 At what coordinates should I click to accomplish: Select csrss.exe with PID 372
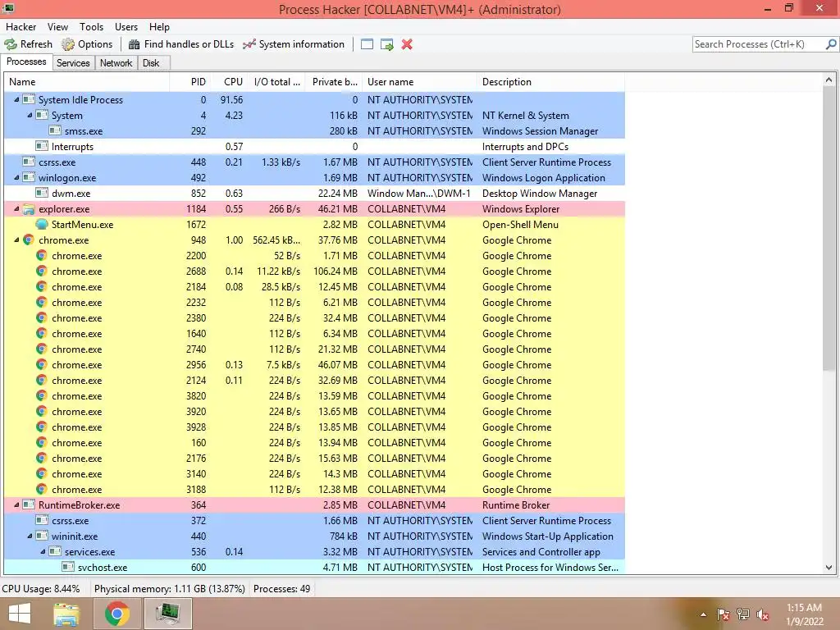click(314, 521)
